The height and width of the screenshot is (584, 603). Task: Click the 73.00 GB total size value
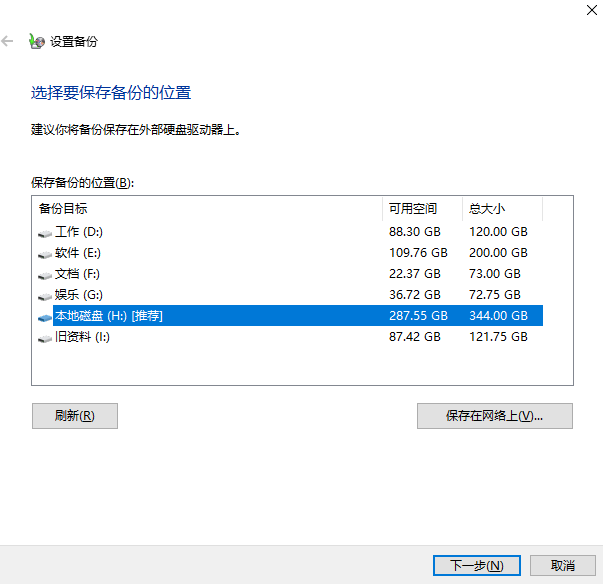coord(495,274)
